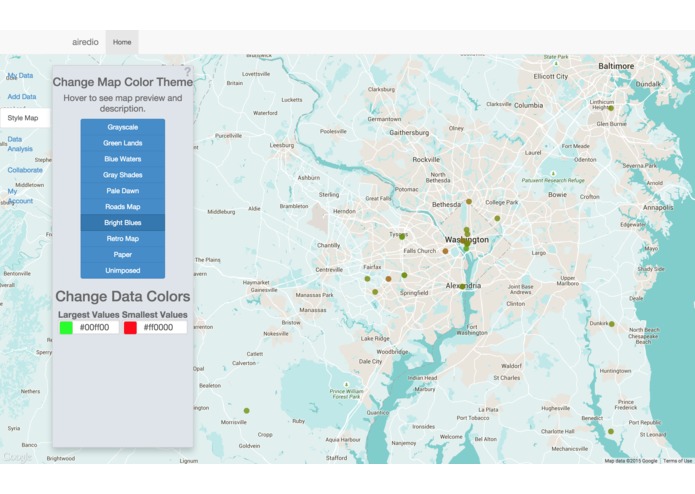The image size is (695, 494).
Task: Apply the Blue Waters map theme
Action: tap(123, 159)
